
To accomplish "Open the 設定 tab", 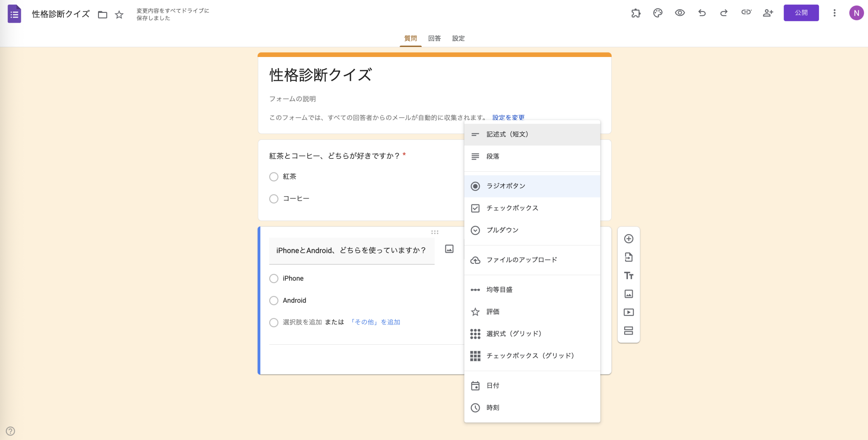I will click(458, 38).
